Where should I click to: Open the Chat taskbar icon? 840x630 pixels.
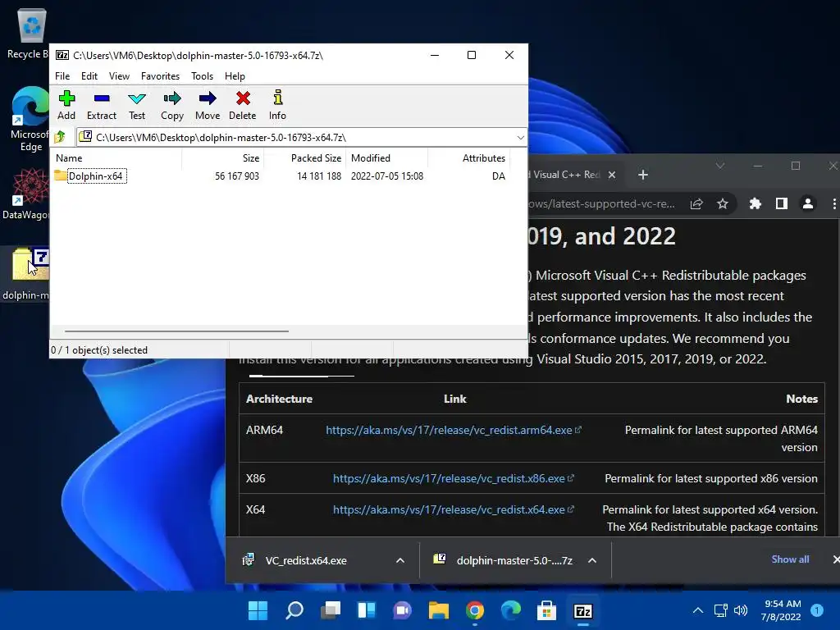pyautogui.click(x=402, y=610)
